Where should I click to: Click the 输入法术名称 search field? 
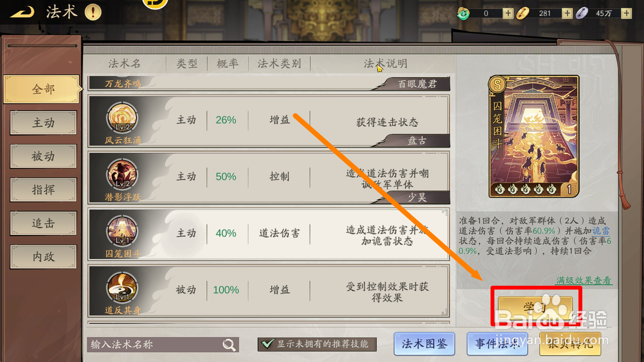[x=163, y=344]
